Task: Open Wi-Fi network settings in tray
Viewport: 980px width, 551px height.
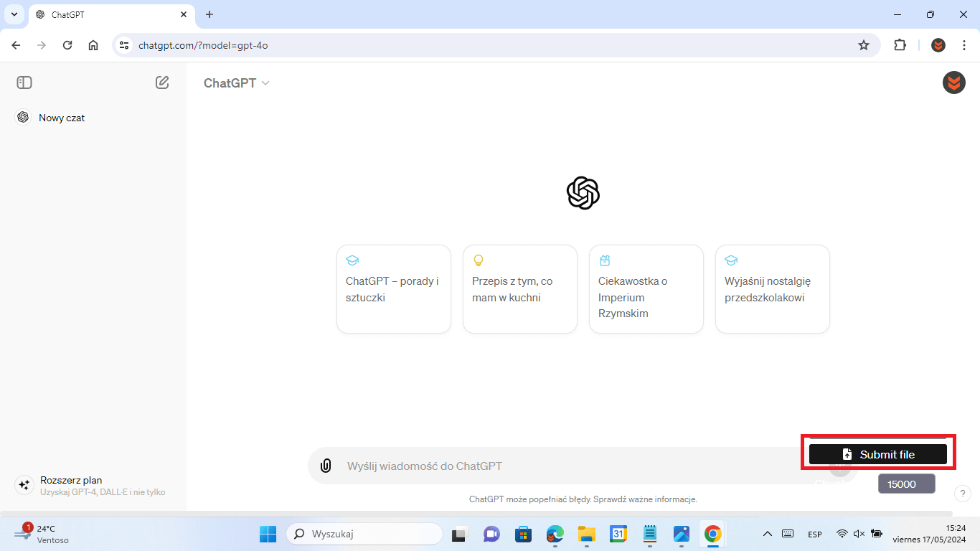Action: [x=842, y=534]
